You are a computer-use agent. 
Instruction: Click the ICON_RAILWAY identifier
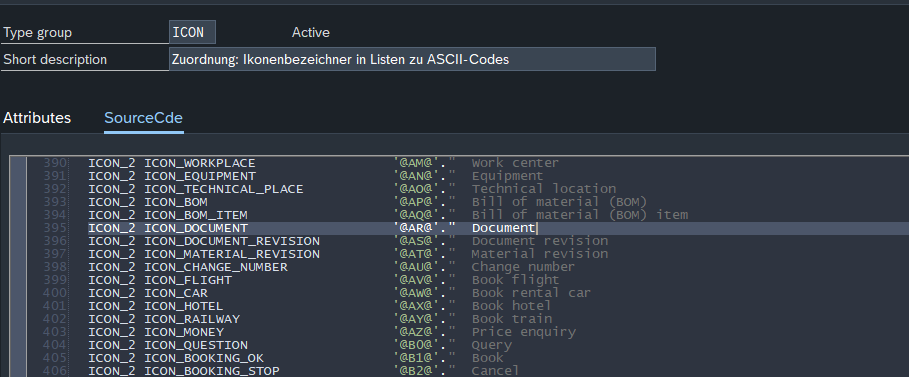pos(192,319)
